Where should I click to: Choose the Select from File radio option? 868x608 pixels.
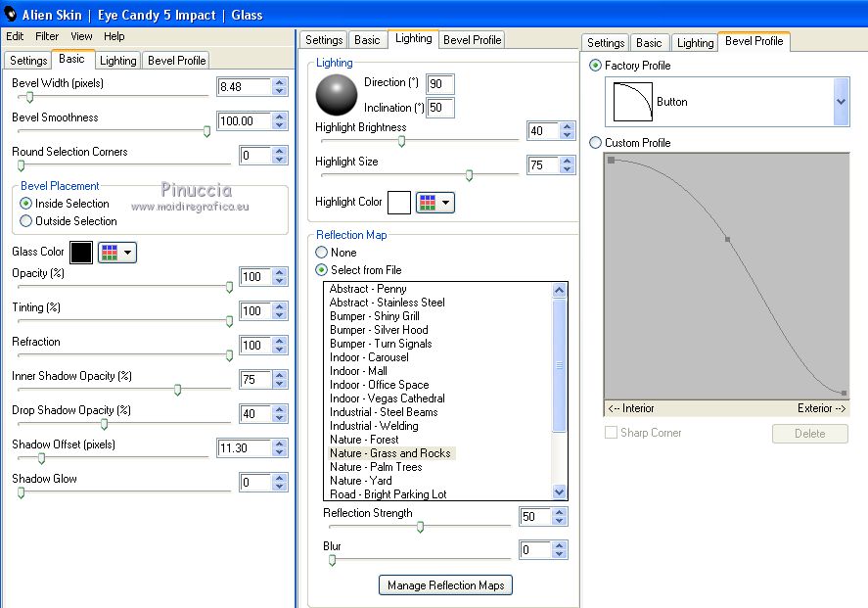point(321,270)
